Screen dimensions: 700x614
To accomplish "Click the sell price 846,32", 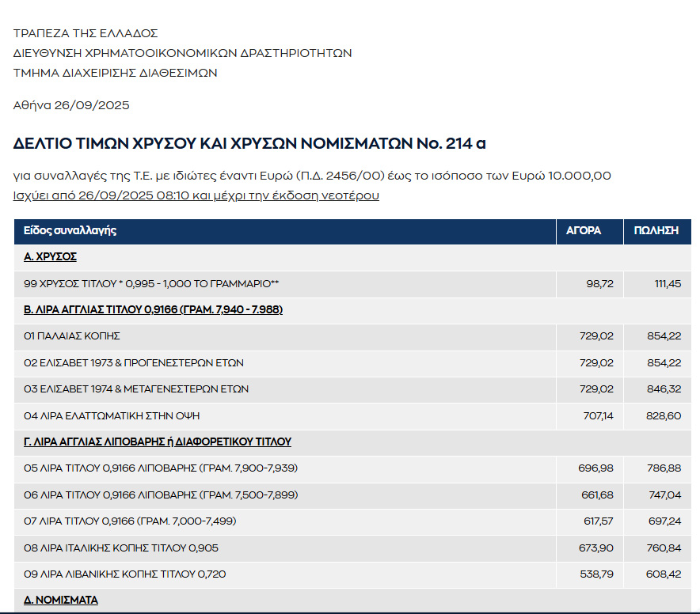I will point(664,389).
